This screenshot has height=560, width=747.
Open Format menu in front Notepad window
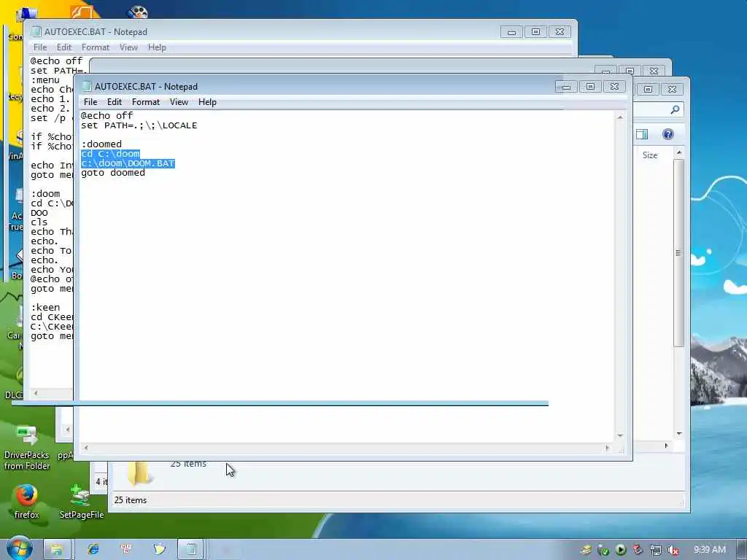pyautogui.click(x=146, y=102)
